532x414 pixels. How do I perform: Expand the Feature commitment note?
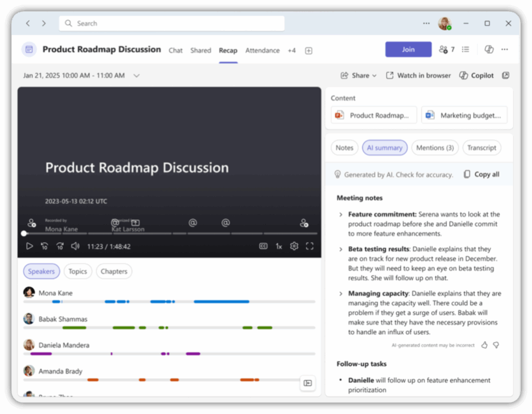coord(341,214)
